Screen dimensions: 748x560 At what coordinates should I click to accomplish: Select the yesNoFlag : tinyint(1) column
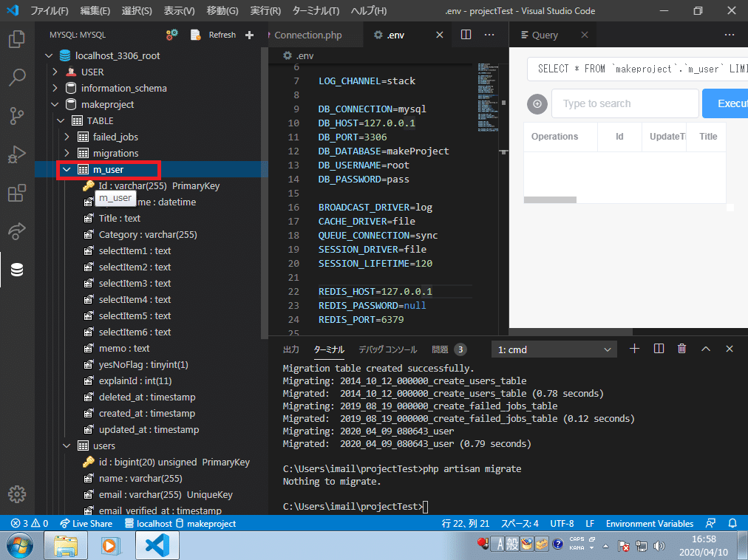click(x=143, y=364)
